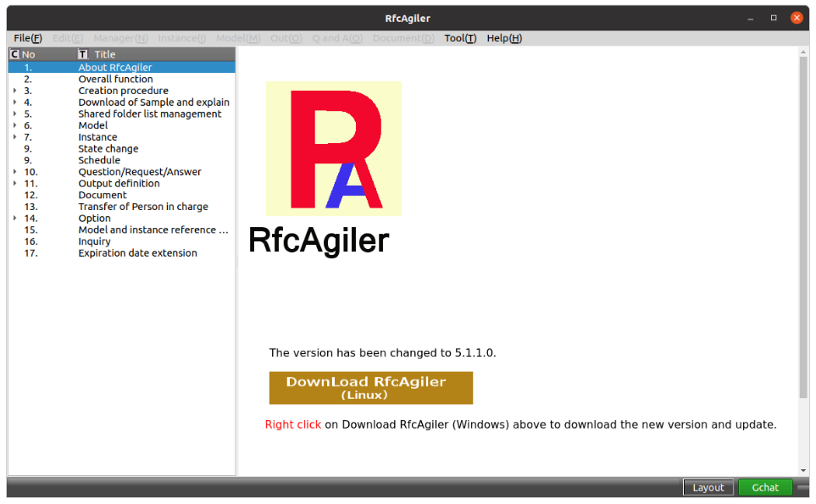The image size is (816, 504).
Task: Expand the Output definition node
Action: [x=14, y=184]
